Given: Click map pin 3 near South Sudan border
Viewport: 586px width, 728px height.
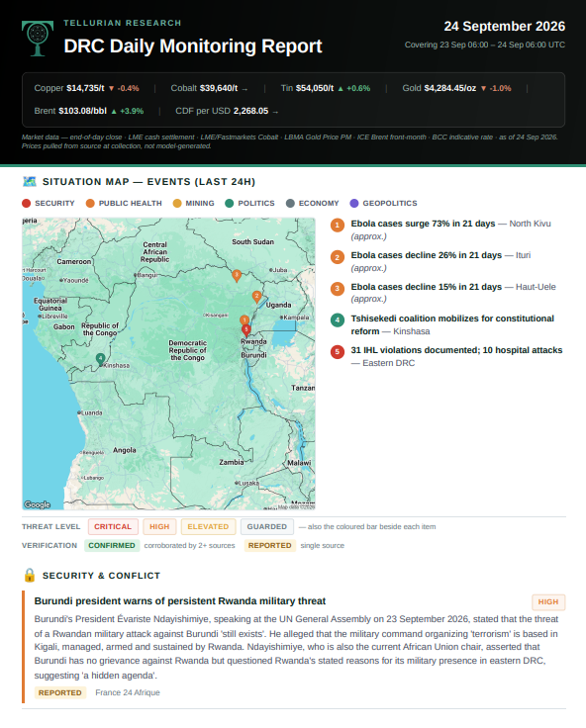Looking at the screenshot, I should (x=237, y=276).
